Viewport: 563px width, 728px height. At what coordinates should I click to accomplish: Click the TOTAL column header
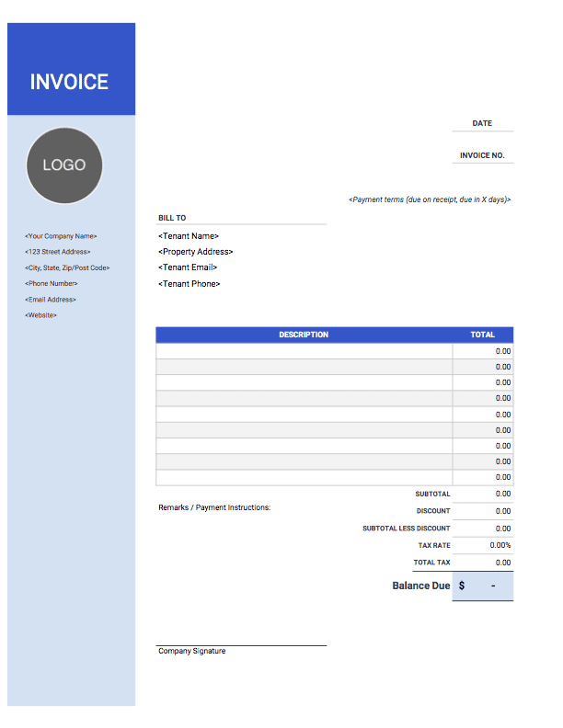[483, 335]
